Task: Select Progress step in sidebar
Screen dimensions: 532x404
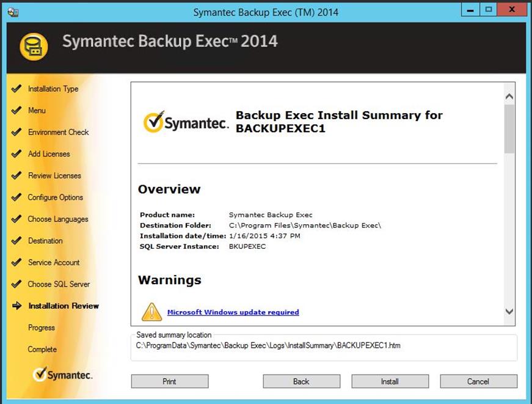Action: click(x=42, y=328)
